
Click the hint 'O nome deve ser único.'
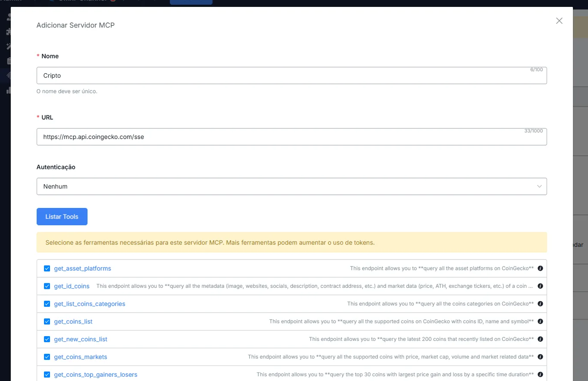click(67, 91)
